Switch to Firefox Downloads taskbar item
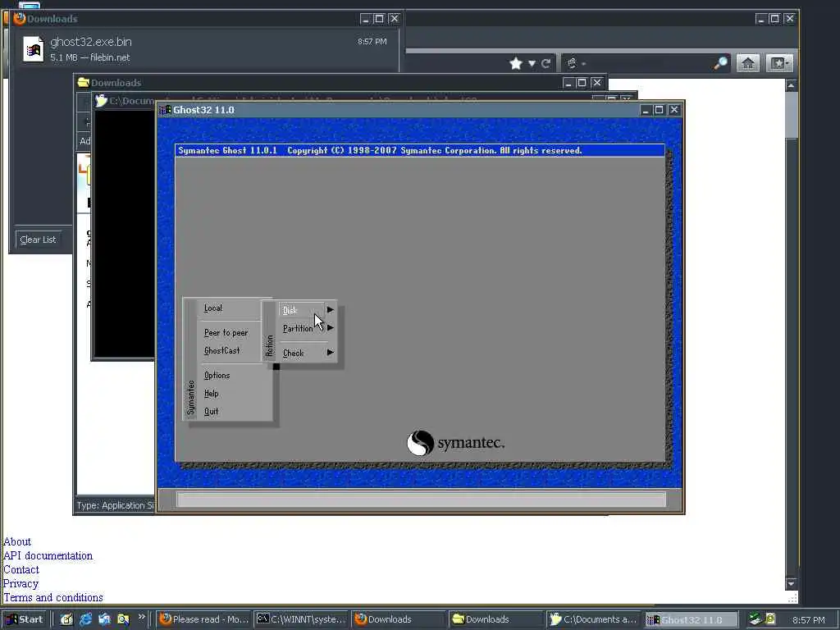 pyautogui.click(x=399, y=619)
